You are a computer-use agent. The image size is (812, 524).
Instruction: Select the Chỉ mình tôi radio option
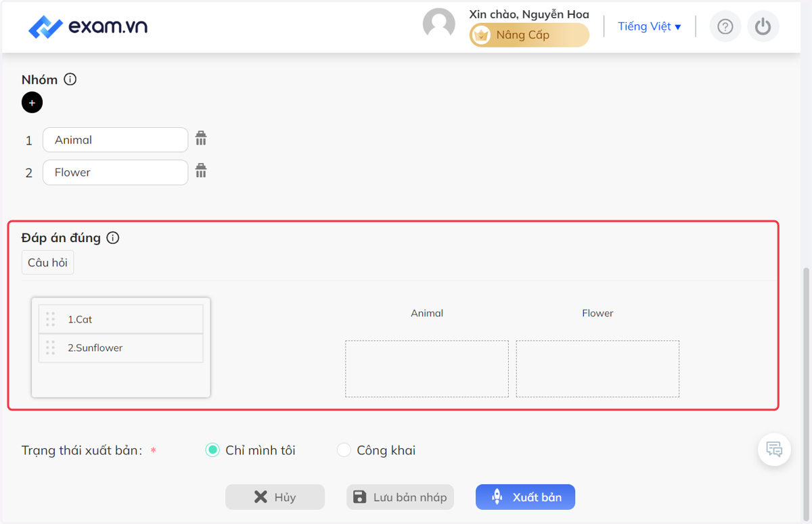click(x=212, y=450)
